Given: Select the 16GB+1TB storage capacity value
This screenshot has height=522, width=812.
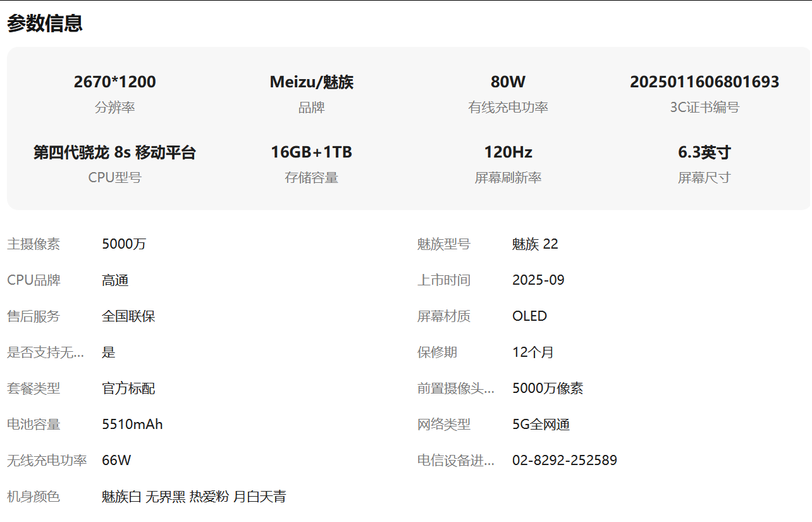Looking at the screenshot, I should coord(311,152).
